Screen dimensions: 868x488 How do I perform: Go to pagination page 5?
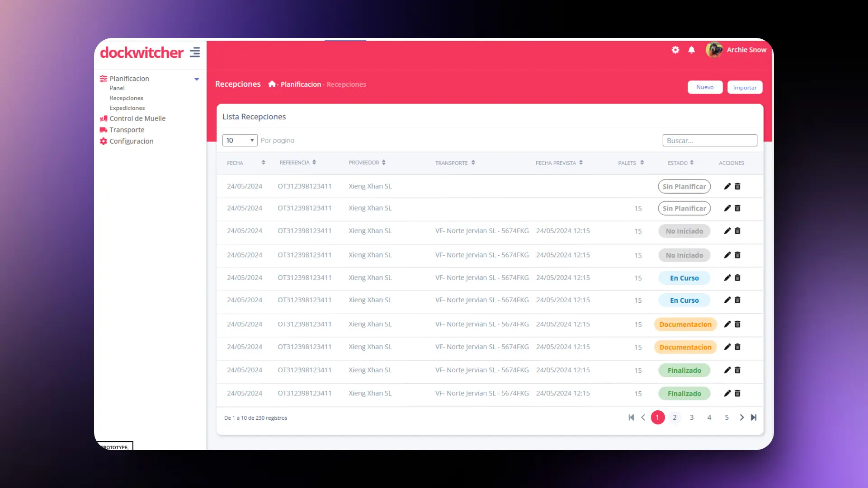727,418
